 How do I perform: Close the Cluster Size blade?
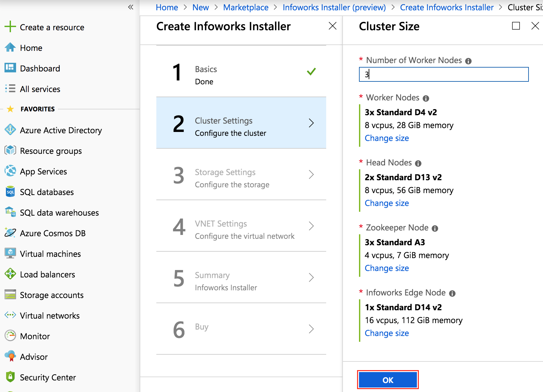tap(535, 26)
